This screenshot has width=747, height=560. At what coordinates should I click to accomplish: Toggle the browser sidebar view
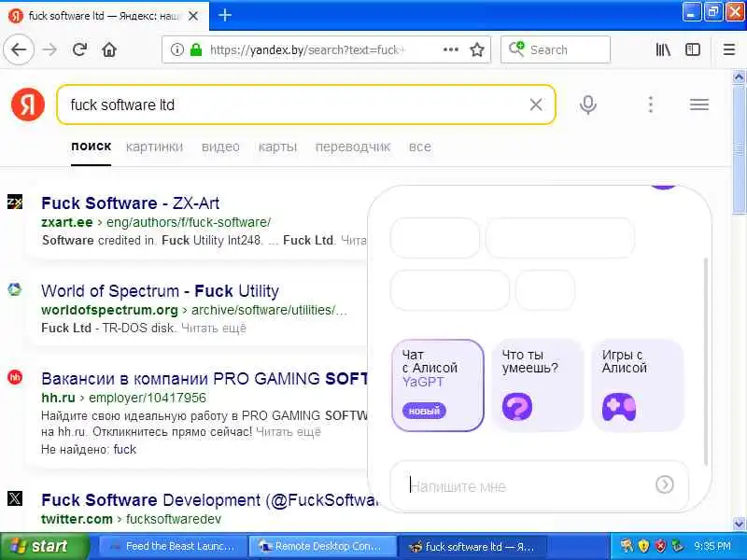[x=692, y=49]
